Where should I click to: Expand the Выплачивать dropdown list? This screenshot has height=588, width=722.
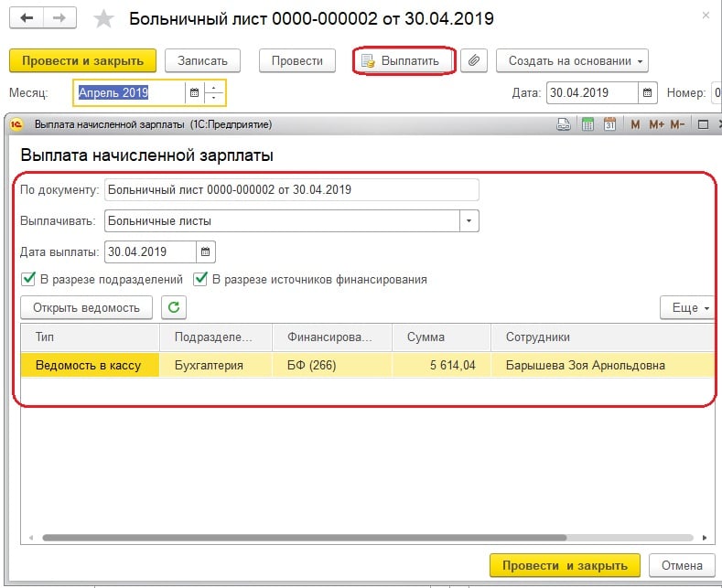click(x=469, y=220)
